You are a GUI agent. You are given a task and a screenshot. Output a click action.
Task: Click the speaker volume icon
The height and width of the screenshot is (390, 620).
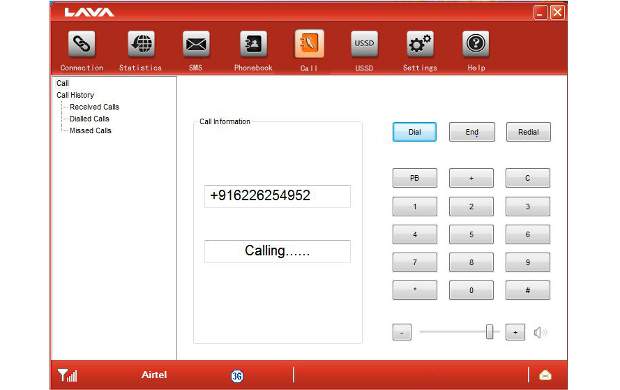540,332
